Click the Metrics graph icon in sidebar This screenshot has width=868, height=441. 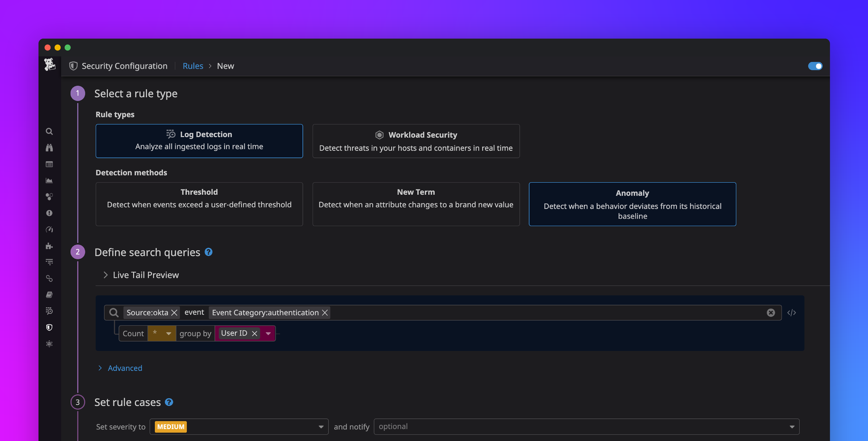pyautogui.click(x=49, y=180)
